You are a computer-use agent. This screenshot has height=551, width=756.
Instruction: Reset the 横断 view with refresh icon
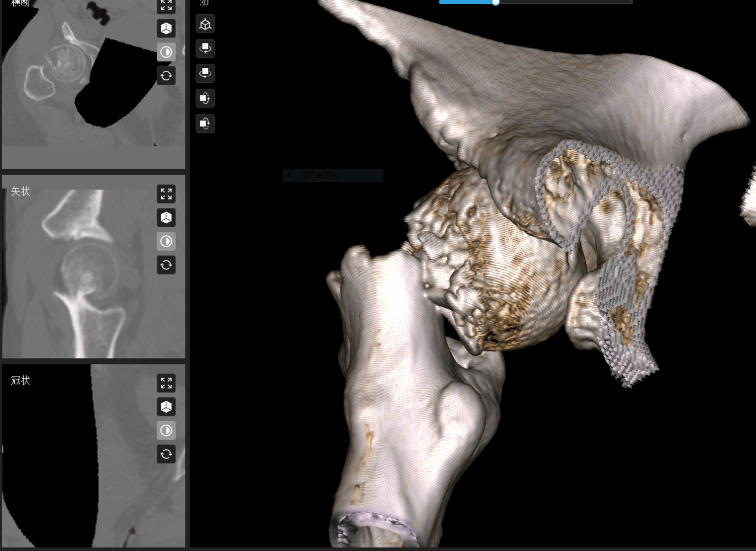tap(166, 76)
